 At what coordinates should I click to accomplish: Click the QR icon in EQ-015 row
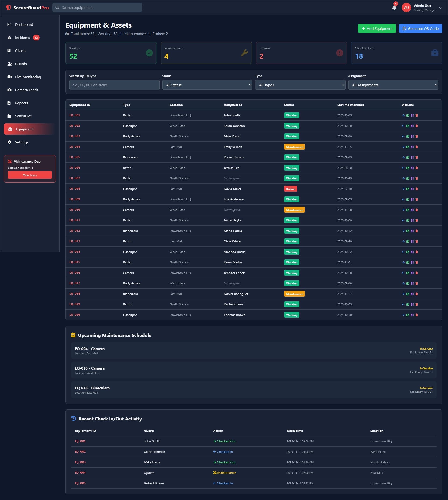click(412, 262)
